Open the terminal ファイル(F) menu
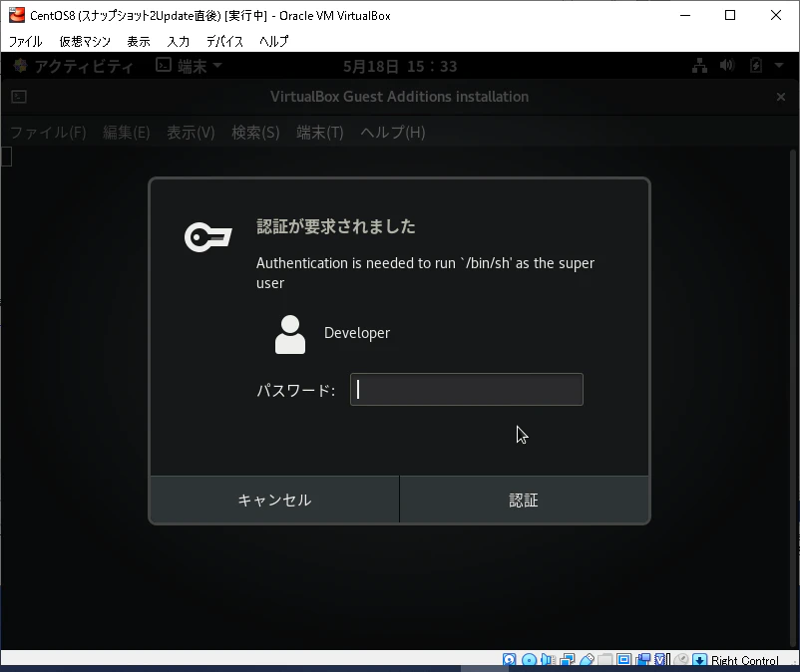Image resolution: width=800 pixels, height=672 pixels. pos(48,133)
